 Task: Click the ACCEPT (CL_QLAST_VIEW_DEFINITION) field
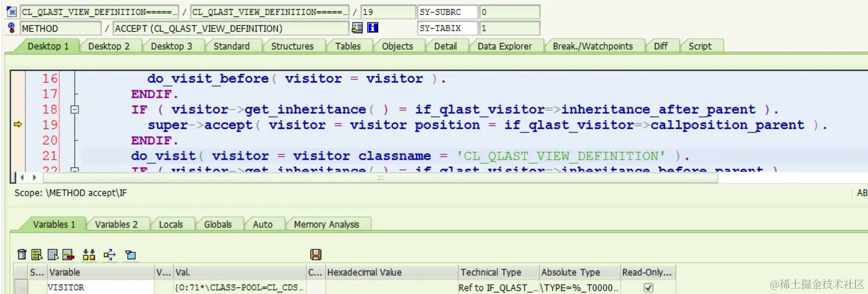point(231,28)
